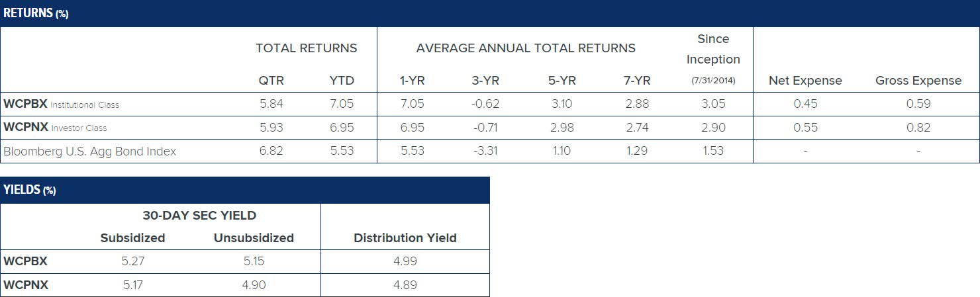Select the QTR column header
The image size is (980, 297).
point(271,81)
